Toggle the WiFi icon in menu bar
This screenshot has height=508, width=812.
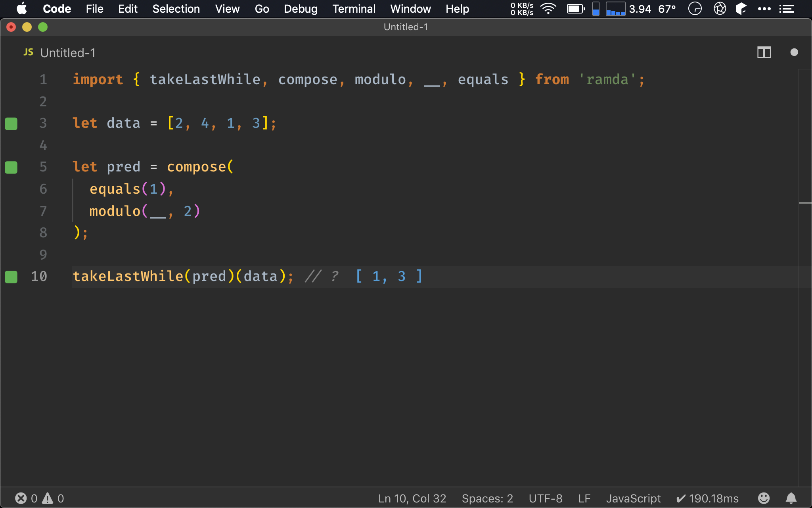pos(548,8)
